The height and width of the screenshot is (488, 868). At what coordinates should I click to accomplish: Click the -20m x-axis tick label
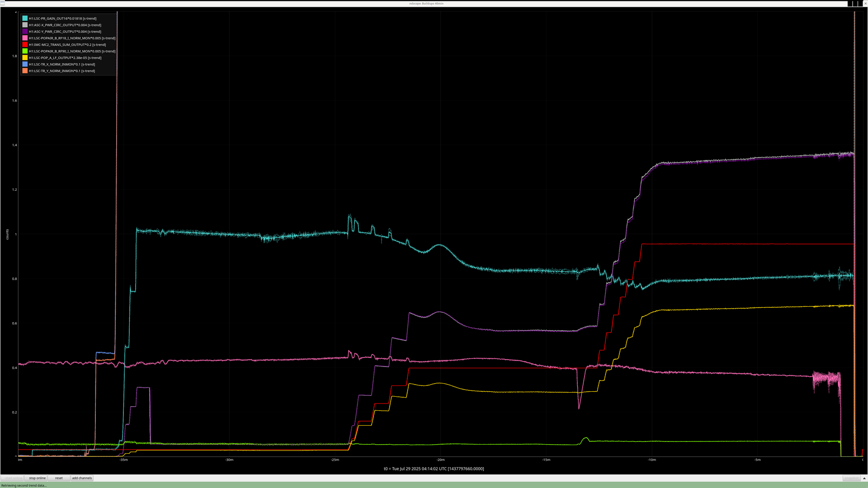click(x=440, y=460)
